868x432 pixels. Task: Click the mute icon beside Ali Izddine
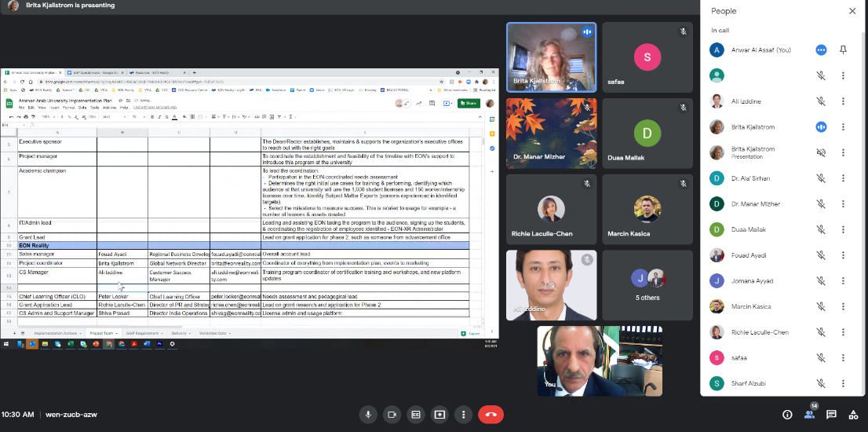coord(821,101)
